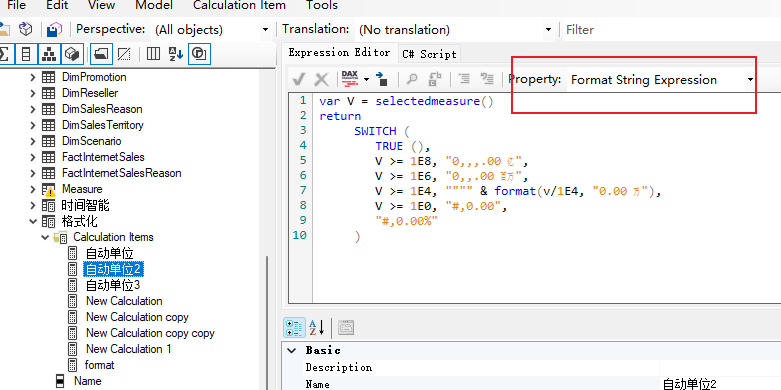Viewport: 781px width, 390px height.
Task: Switch to the Expression Editor tab
Action: (339, 52)
